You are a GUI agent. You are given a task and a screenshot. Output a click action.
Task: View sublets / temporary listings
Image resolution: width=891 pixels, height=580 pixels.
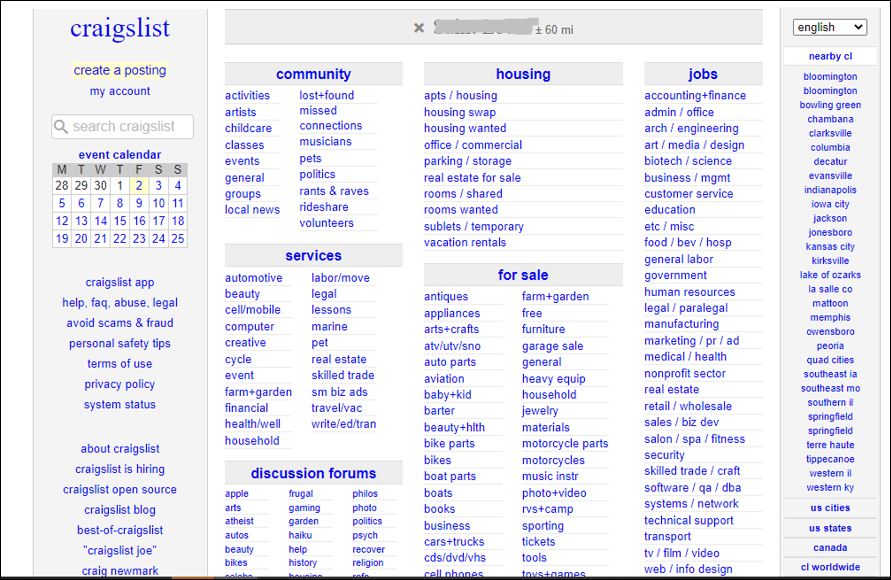[x=474, y=227]
